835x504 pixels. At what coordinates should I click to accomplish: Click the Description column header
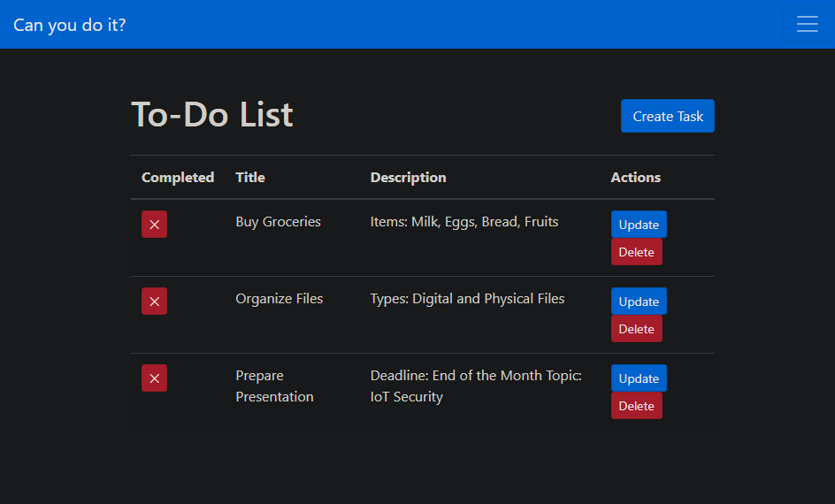408,178
